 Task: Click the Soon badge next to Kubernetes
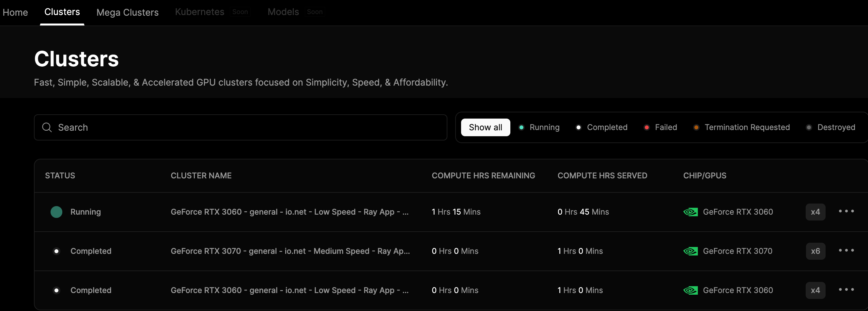[x=240, y=12]
